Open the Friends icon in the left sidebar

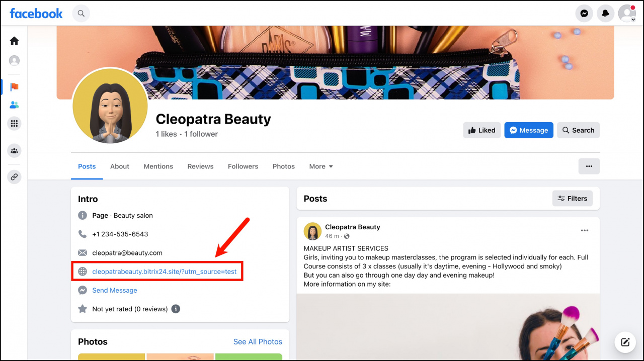tap(14, 105)
